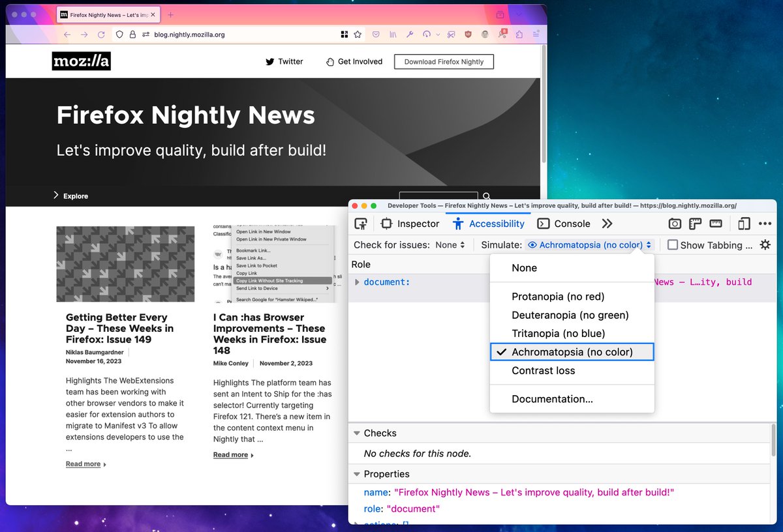The width and height of the screenshot is (783, 532).
Task: Pick an element with the node picker
Action: coord(361,224)
